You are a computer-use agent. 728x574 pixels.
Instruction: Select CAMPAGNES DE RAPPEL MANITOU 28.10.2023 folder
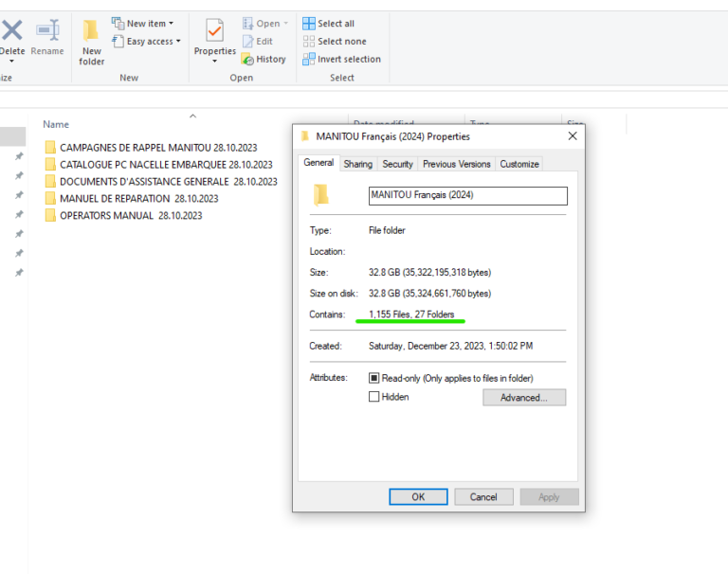tap(158, 148)
